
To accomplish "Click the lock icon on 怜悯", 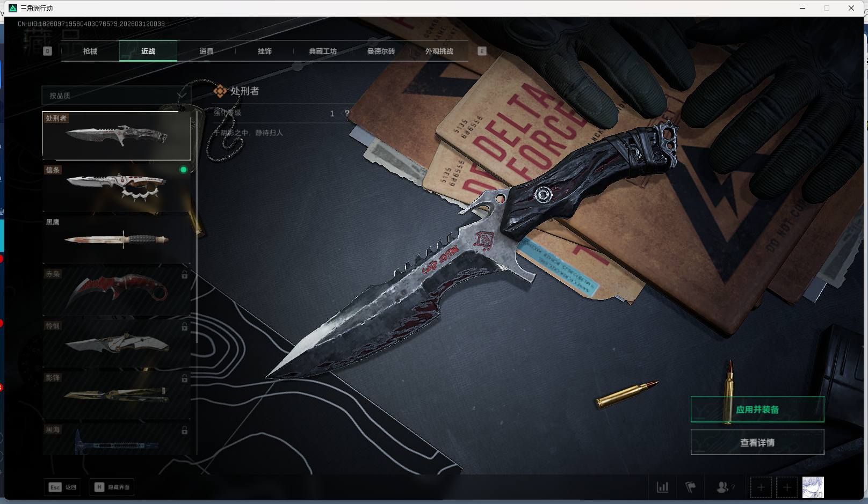I will [184, 327].
